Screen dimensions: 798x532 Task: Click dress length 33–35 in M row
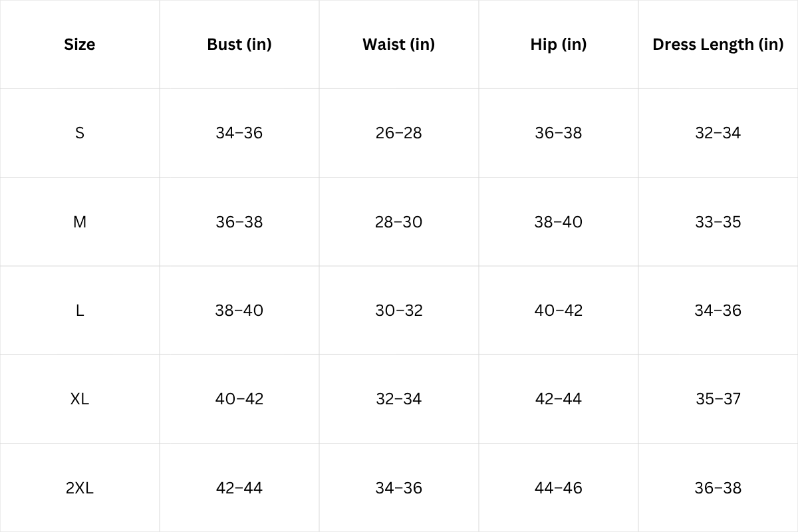(718, 222)
